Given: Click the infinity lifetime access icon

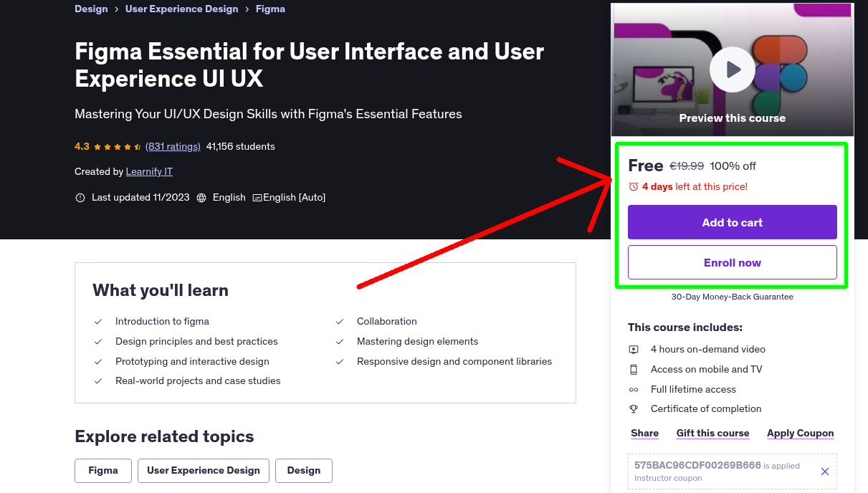Looking at the screenshot, I should pos(634,390).
